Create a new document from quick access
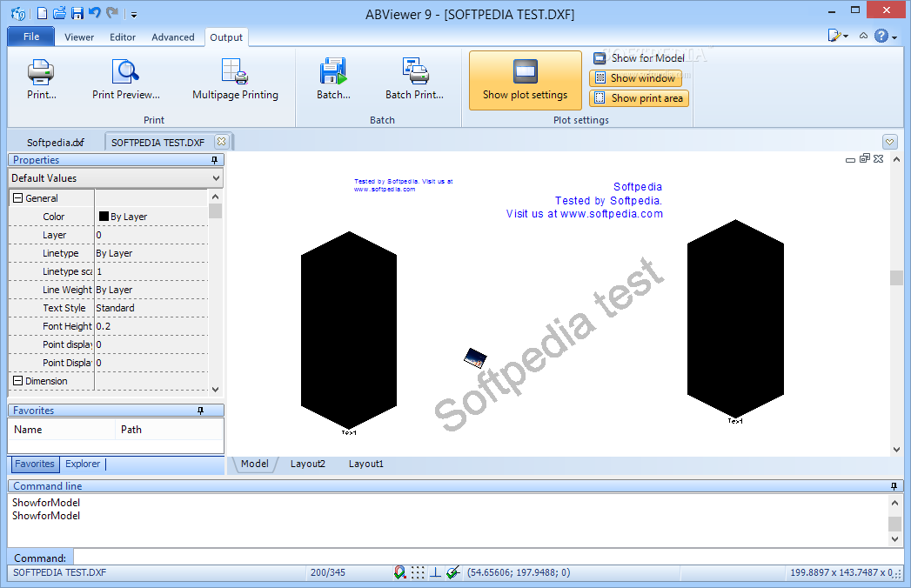Screen dimensions: 911x588 coord(42,13)
